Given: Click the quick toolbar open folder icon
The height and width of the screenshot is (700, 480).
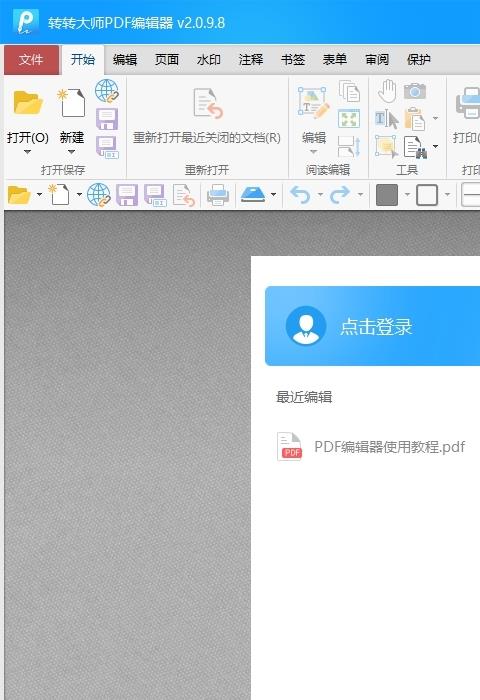Looking at the screenshot, I should pyautogui.click(x=19, y=195).
